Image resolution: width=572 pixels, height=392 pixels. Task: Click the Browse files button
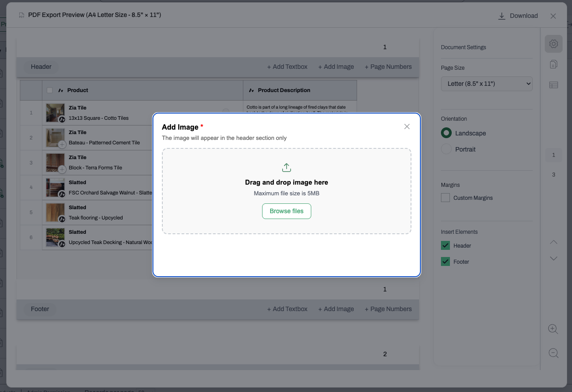(287, 211)
